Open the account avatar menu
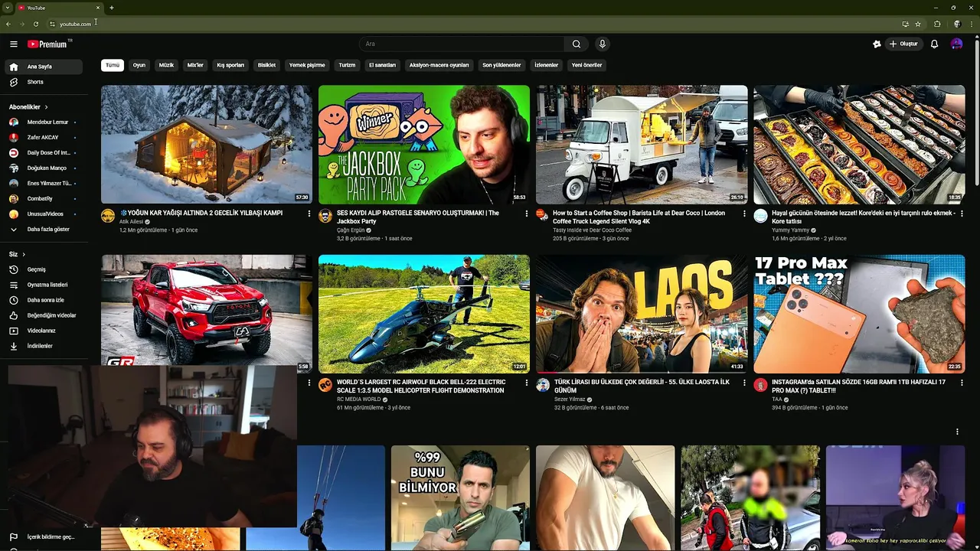Screen dimensions: 980x551 (956, 44)
